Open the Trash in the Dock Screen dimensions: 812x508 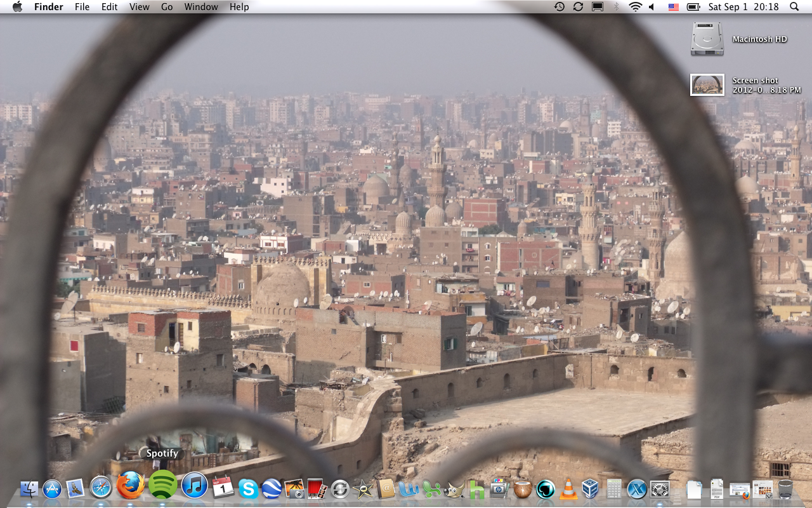(785, 489)
